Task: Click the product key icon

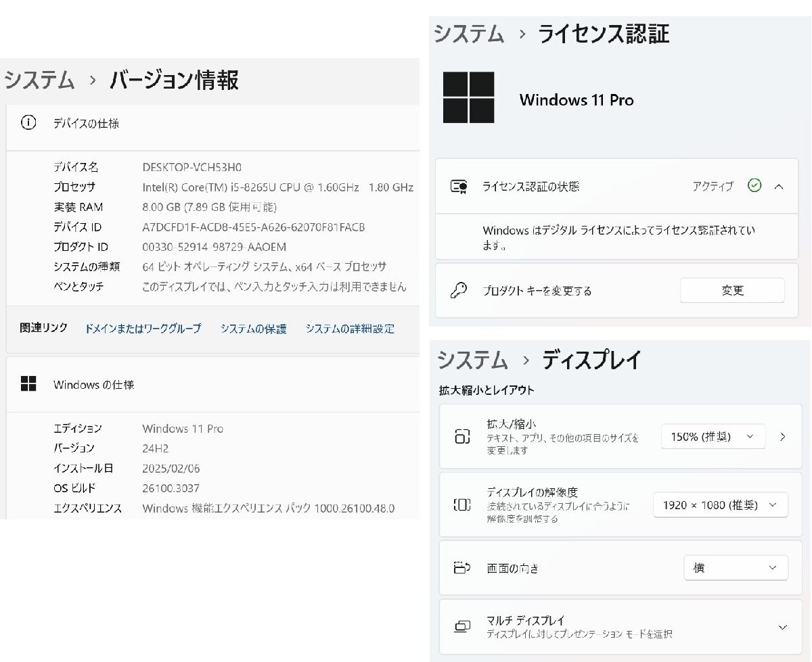Action: (x=457, y=290)
